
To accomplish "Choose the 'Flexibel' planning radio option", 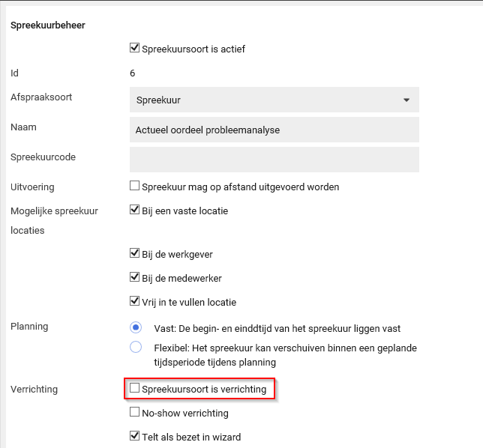I will [136, 347].
